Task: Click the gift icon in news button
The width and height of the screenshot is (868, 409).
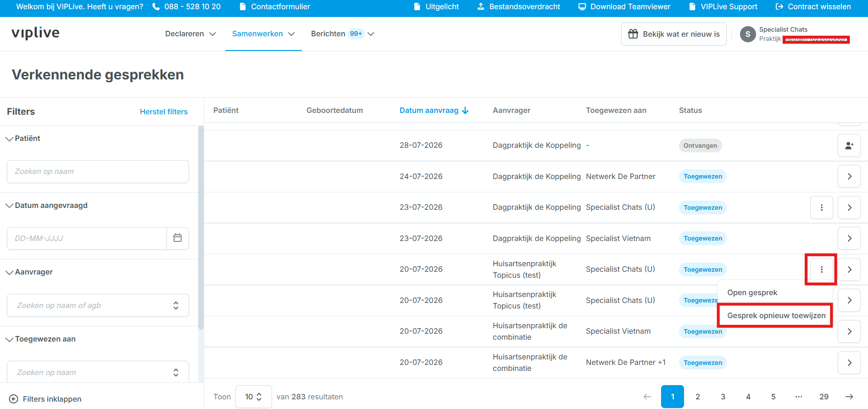Action: pos(633,34)
